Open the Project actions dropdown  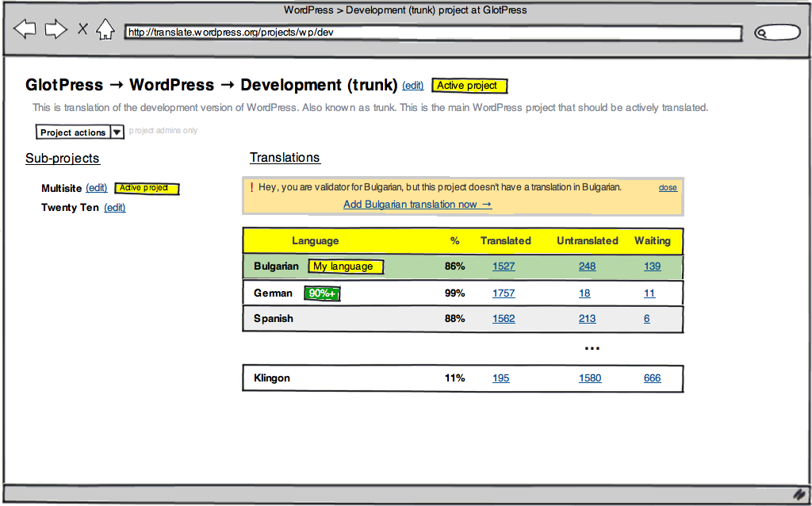(x=80, y=132)
